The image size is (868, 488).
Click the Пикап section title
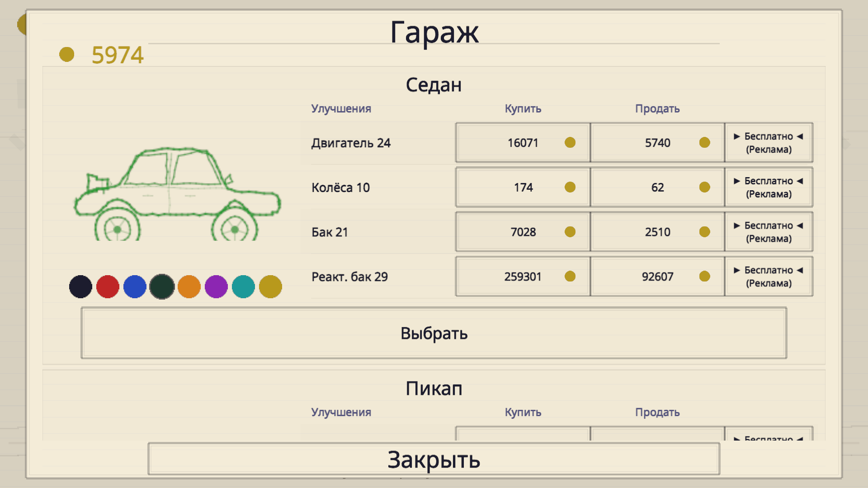click(x=434, y=389)
